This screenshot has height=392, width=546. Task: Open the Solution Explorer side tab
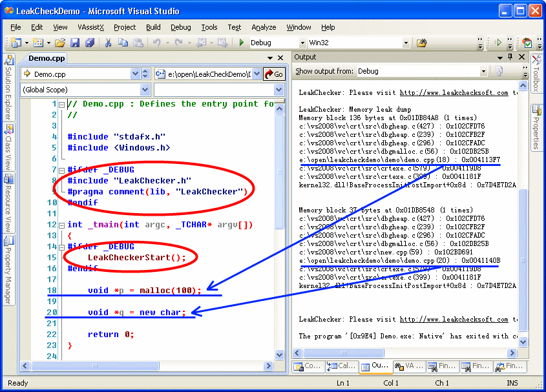(9, 88)
